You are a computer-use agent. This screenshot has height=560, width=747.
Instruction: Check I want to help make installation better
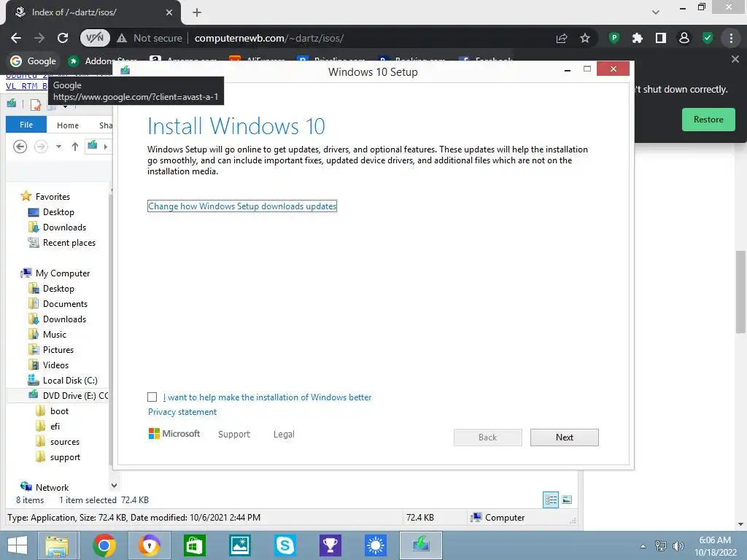(152, 397)
